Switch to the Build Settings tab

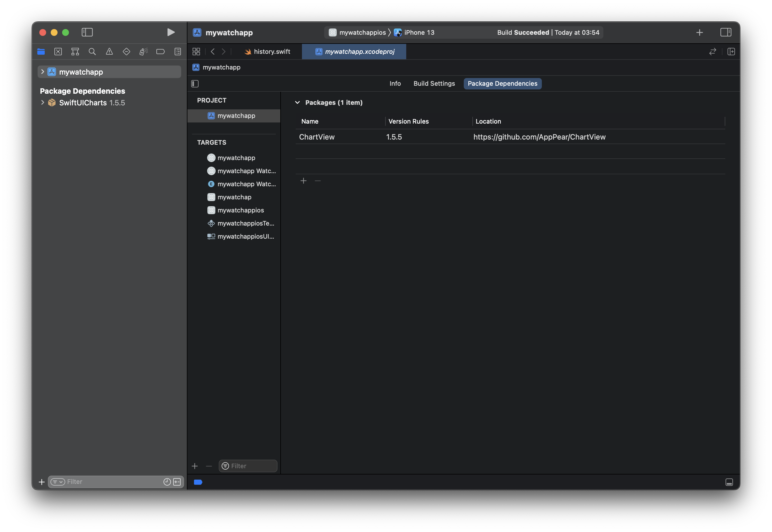coord(434,83)
